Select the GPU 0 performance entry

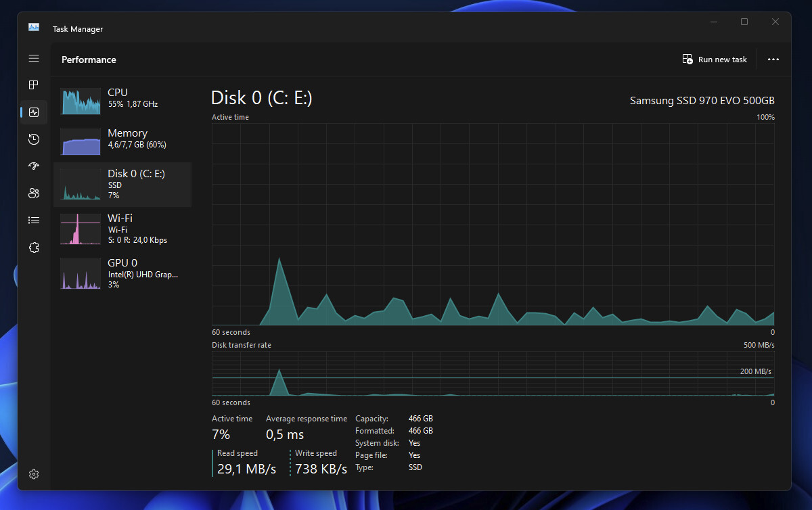click(x=122, y=274)
